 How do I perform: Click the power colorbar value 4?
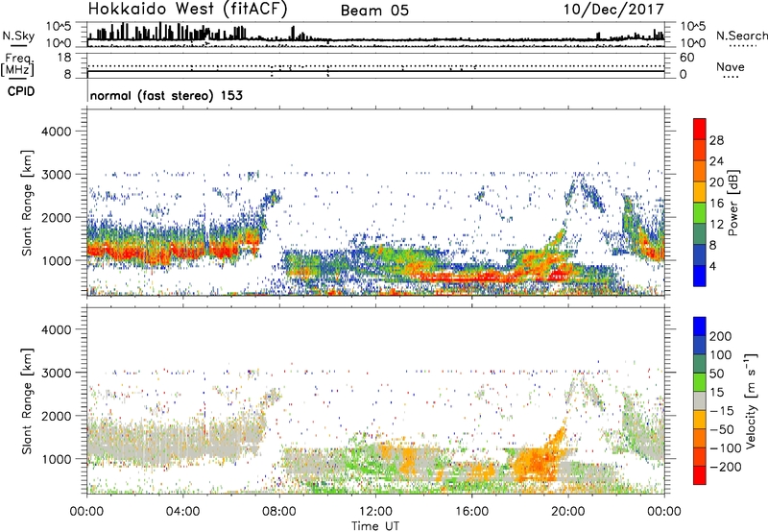coord(713,266)
